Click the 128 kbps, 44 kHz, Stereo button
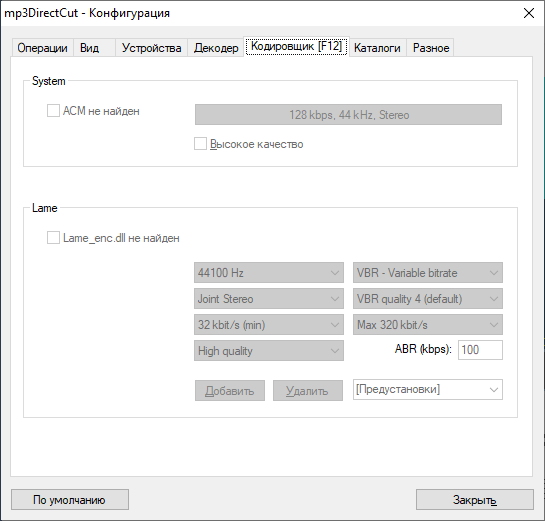The width and height of the screenshot is (545, 521). (x=348, y=115)
